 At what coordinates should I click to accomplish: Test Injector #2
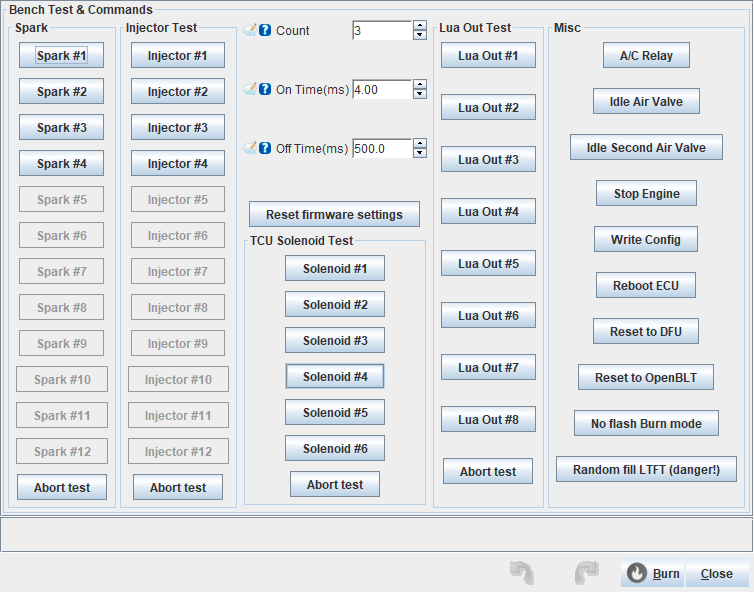pyautogui.click(x=178, y=91)
